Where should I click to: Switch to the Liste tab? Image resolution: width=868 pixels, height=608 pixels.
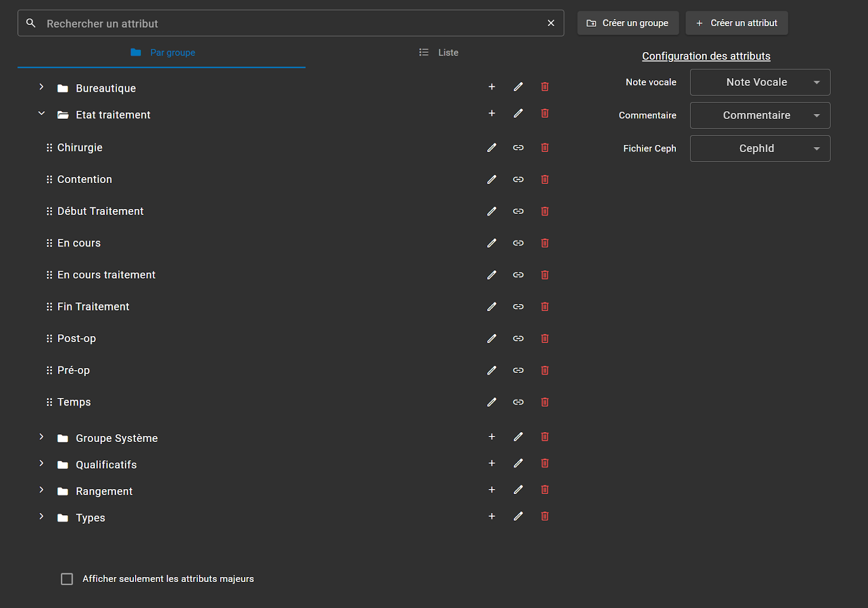coord(439,53)
